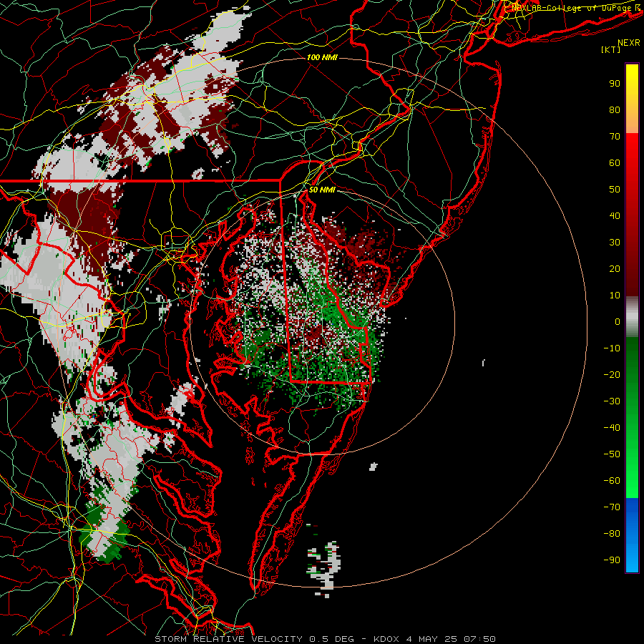This screenshot has width=644, height=644.
Task: Select the "NEXLAB-College of DuPage" header text
Action: 571,8
